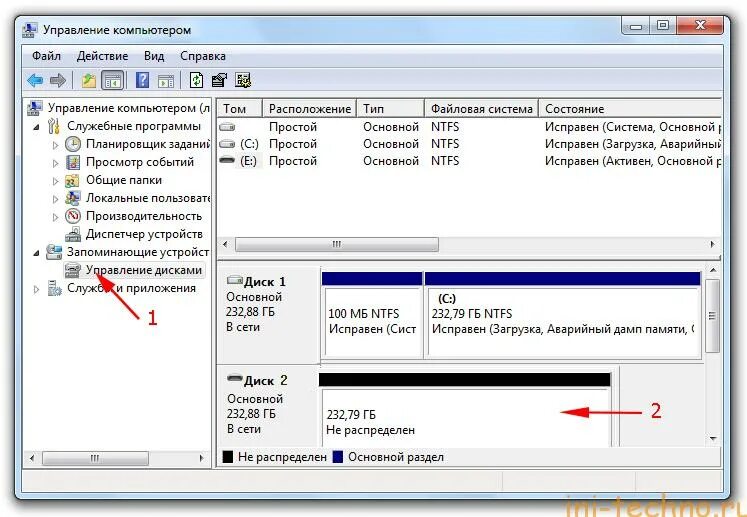Sort by the Том column header
Image resolution: width=747 pixels, height=517 pixels.
pyautogui.click(x=240, y=109)
